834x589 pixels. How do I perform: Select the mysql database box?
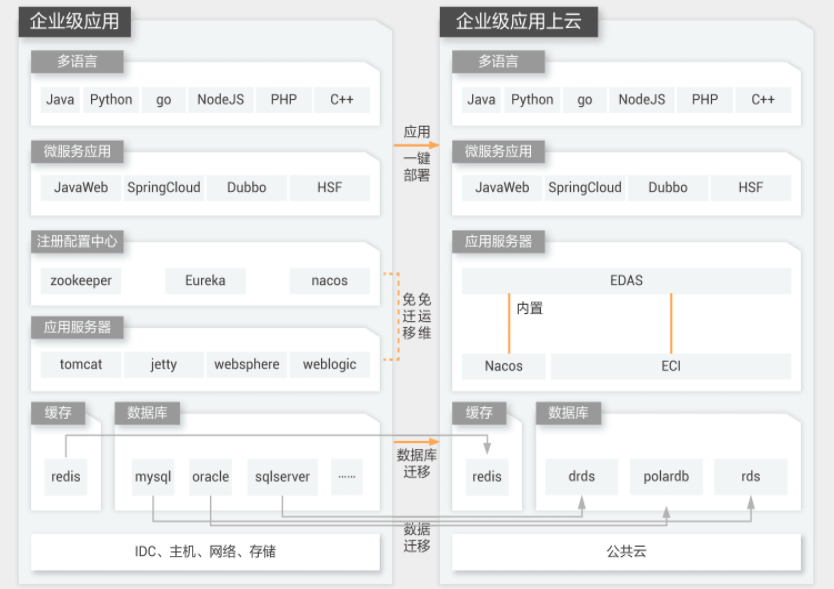click(153, 477)
